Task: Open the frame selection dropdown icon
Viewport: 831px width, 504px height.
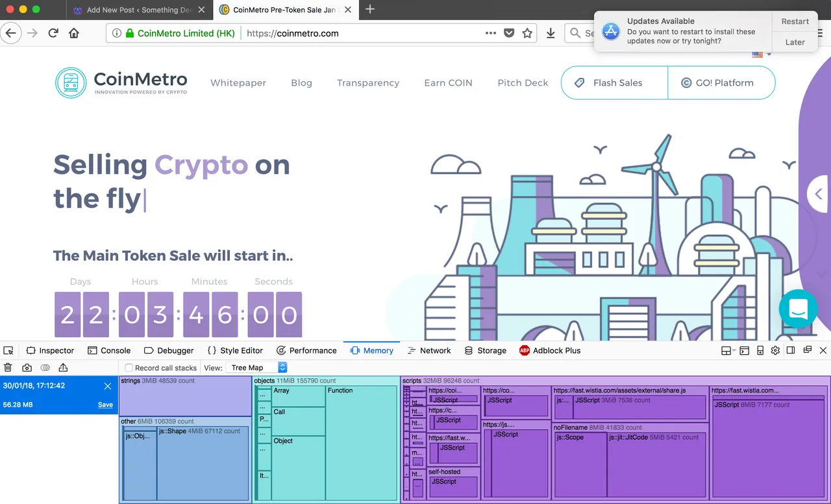Action: 728,350
